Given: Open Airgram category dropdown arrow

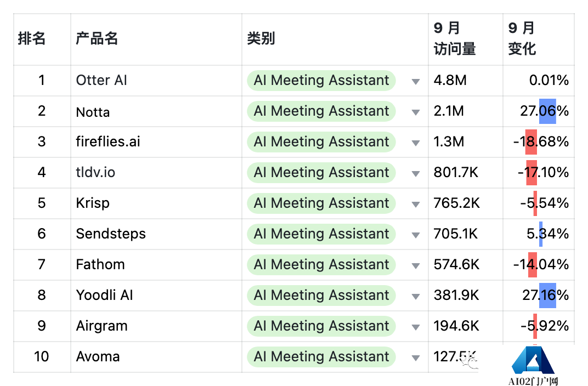Looking at the screenshot, I should pyautogui.click(x=415, y=327).
